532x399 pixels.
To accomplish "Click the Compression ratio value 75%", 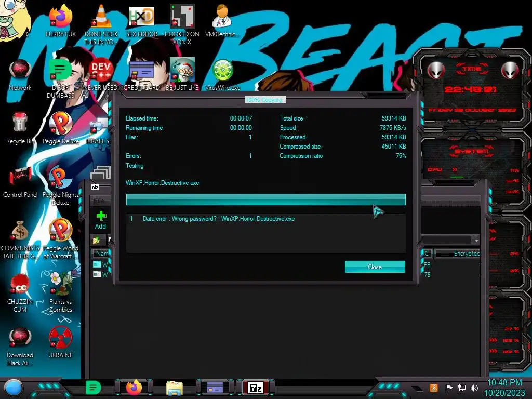I will click(401, 156).
